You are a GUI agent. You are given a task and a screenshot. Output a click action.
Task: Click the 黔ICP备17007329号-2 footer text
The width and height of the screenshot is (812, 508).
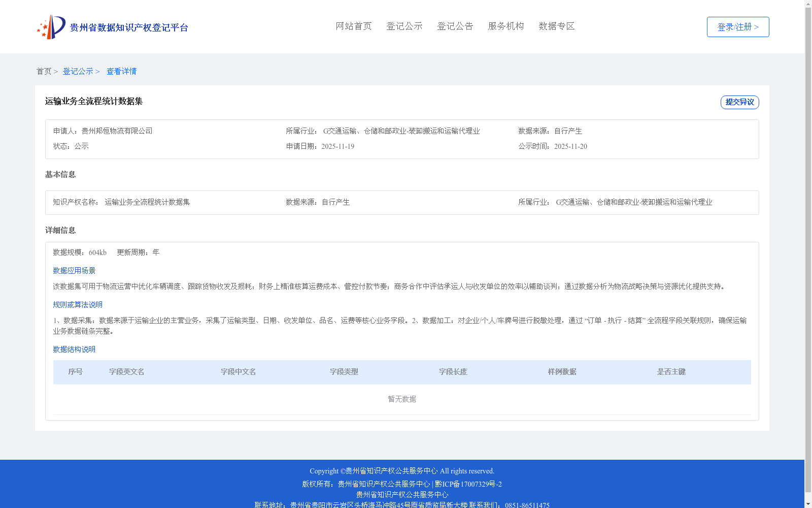coord(468,484)
